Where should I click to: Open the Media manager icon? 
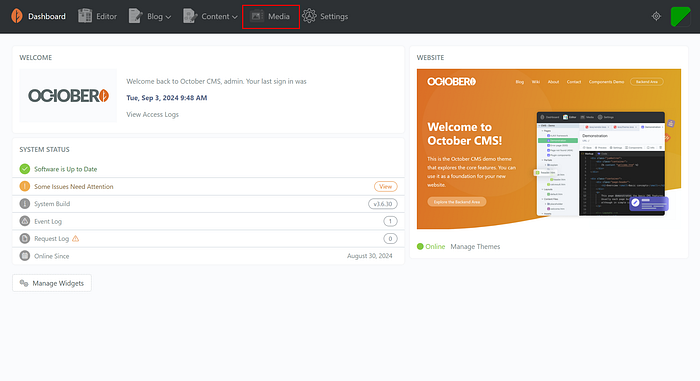(257, 16)
